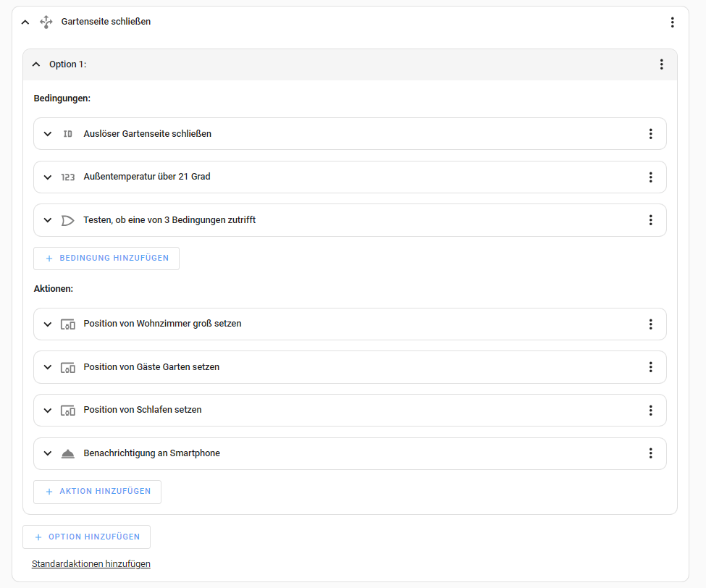Expand the Auslöser Gartenseite schließen condition

click(x=48, y=134)
